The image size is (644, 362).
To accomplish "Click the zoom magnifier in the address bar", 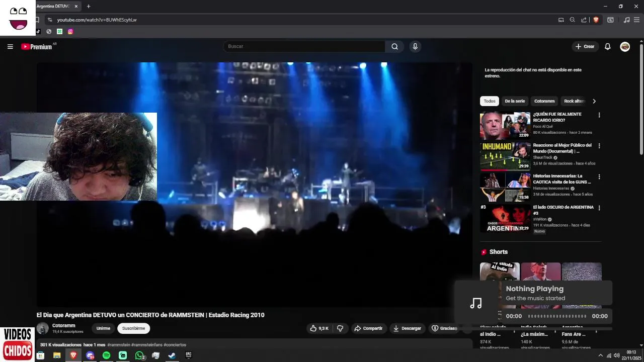I will [572, 20].
